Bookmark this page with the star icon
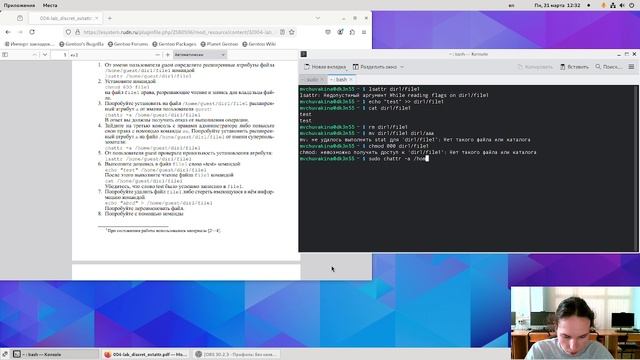Screen dimensions: 640x360 click(x=292, y=32)
